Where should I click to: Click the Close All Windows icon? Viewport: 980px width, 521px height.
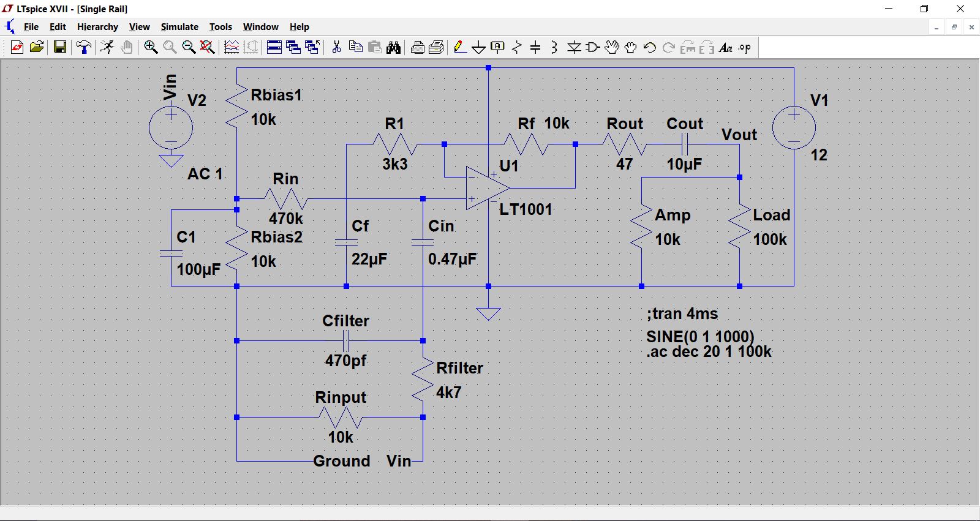pyautogui.click(x=312, y=47)
